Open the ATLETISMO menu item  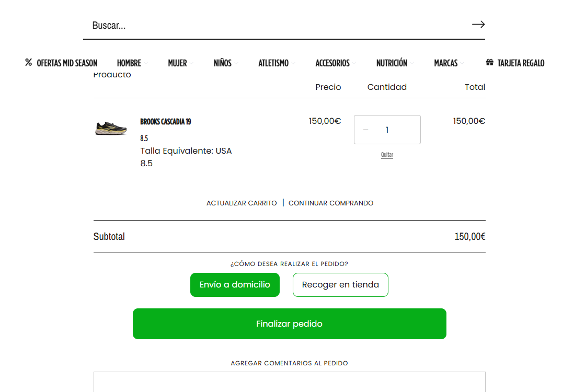click(273, 63)
